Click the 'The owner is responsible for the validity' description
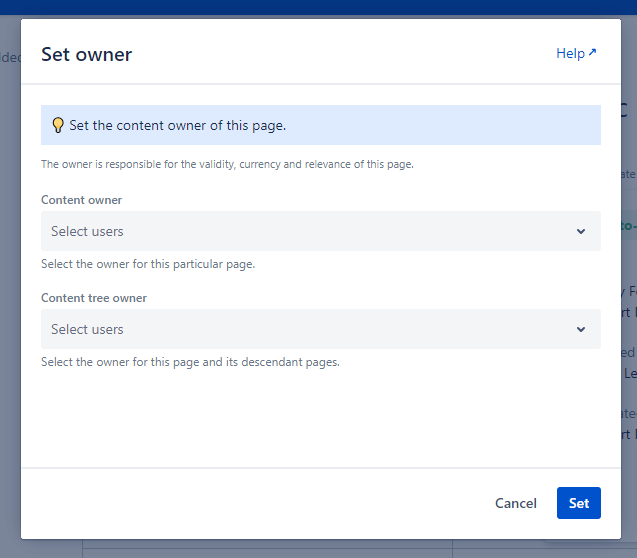Image resolution: width=637 pixels, height=558 pixels. (x=227, y=164)
